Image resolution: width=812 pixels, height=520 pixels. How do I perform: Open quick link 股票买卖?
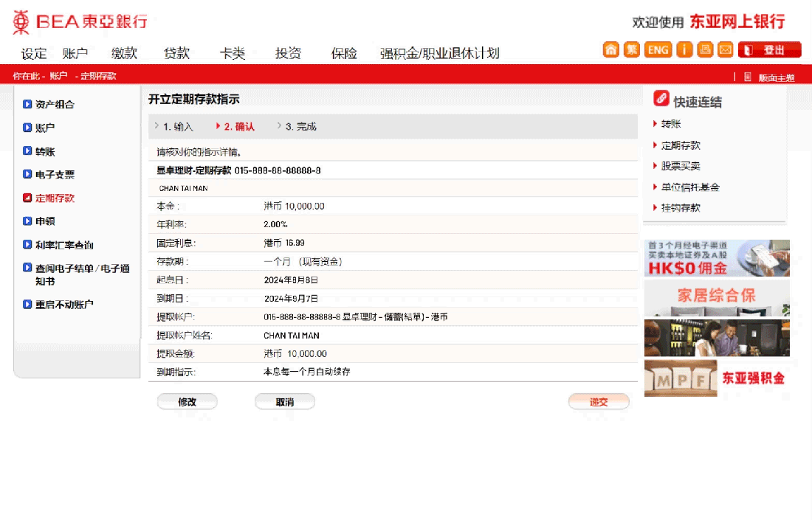pyautogui.click(x=681, y=166)
